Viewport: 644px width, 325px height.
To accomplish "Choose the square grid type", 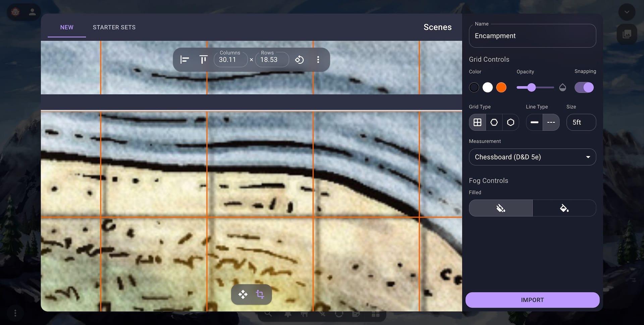I will click(477, 122).
